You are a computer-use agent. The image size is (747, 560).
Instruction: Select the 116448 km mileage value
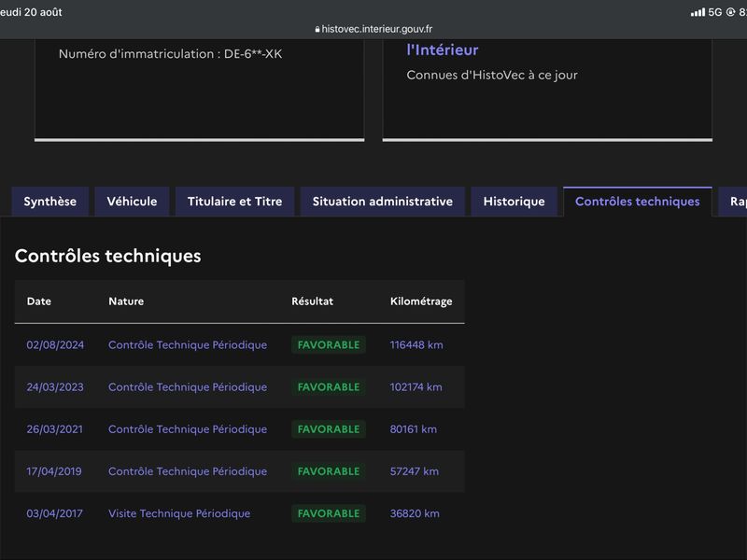click(416, 344)
